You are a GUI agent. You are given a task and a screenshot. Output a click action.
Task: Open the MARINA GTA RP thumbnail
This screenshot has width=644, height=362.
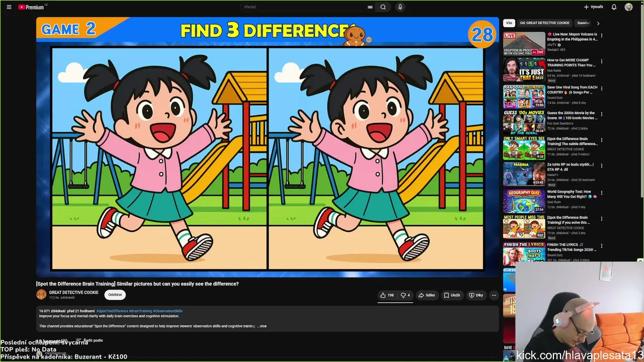(524, 173)
